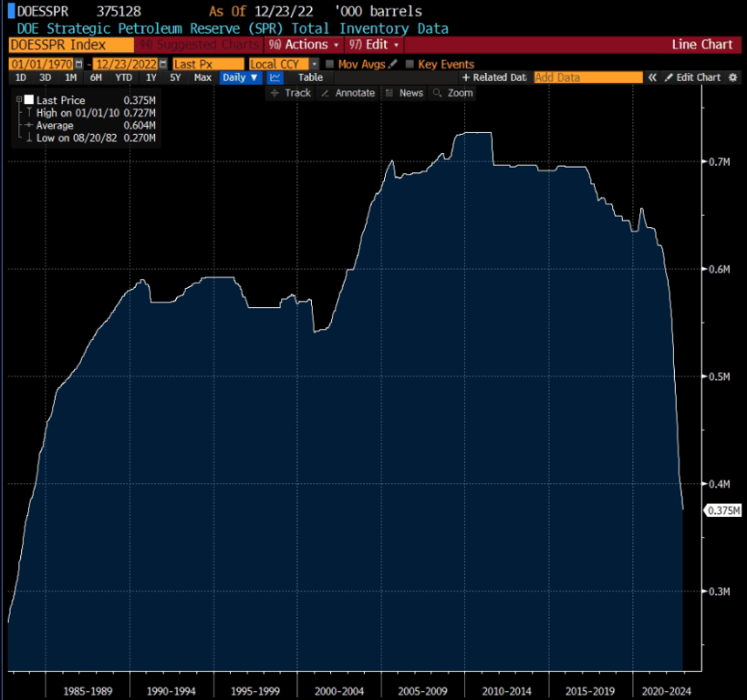This screenshot has width=747, height=700.
Task: Click the 2020-2024 x-axis label
Action: 666,691
